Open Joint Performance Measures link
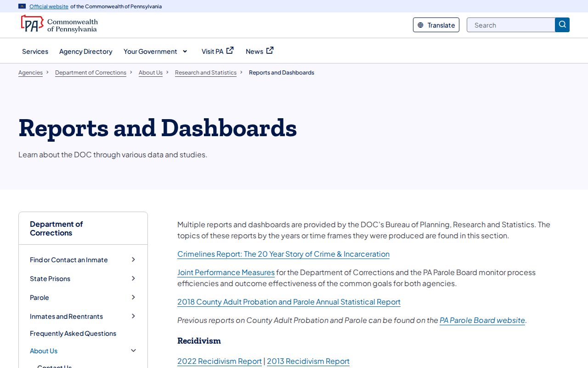 pyautogui.click(x=226, y=272)
